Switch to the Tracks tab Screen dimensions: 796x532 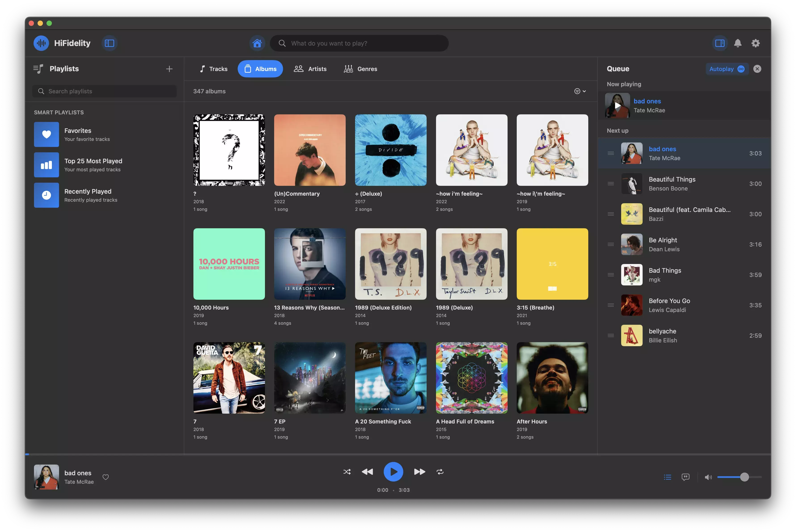click(213, 69)
